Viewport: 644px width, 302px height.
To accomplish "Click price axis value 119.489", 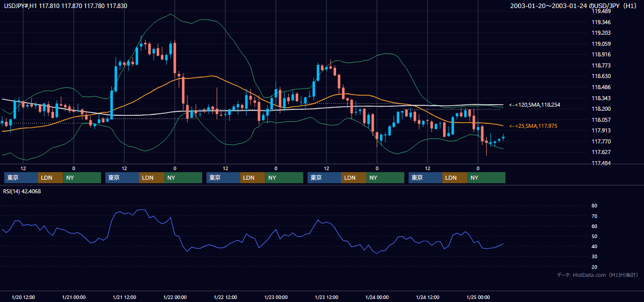I will point(601,12).
